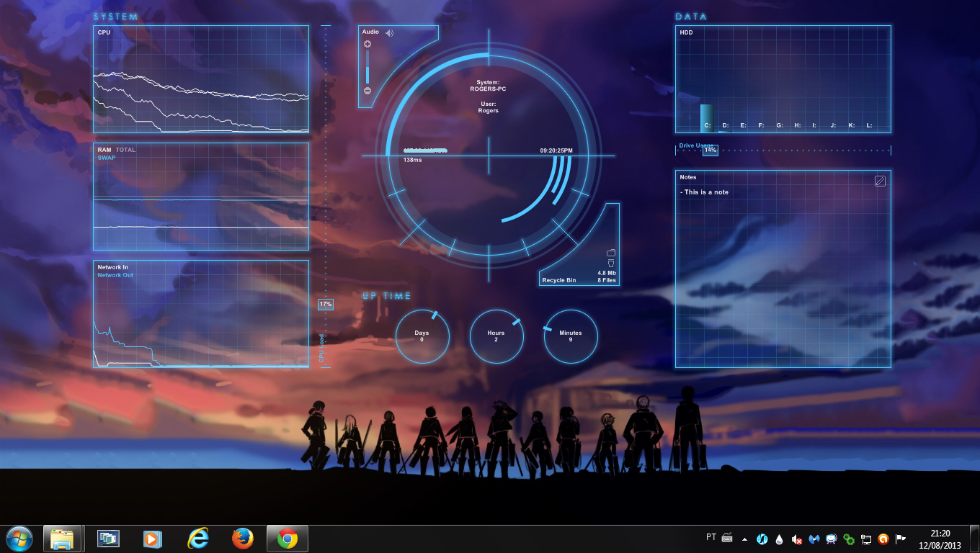The image size is (980, 553).
Task: Click the D: drive label
Action: coord(726,125)
